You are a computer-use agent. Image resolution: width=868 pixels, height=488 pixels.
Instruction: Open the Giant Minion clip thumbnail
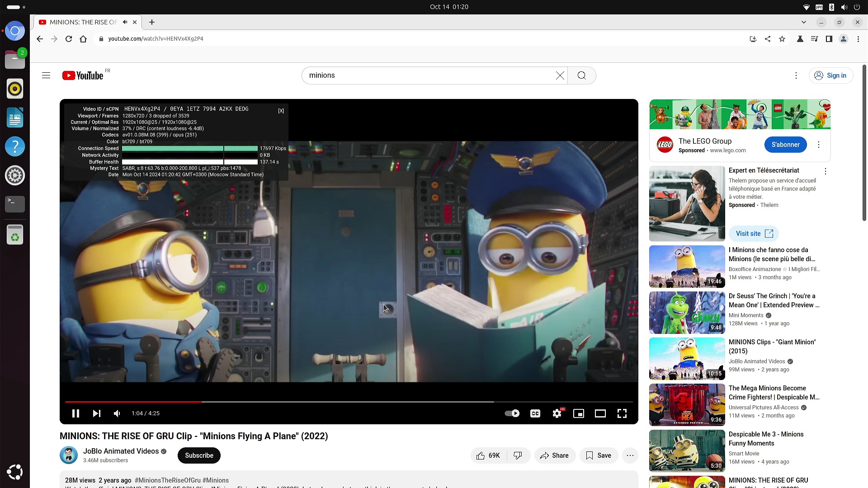[687, 359]
